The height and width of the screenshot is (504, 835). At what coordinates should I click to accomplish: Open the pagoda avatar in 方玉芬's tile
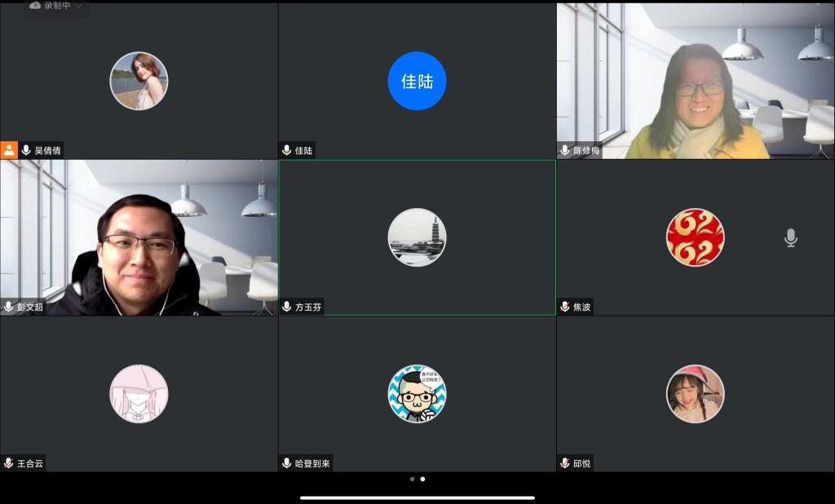[x=417, y=237]
